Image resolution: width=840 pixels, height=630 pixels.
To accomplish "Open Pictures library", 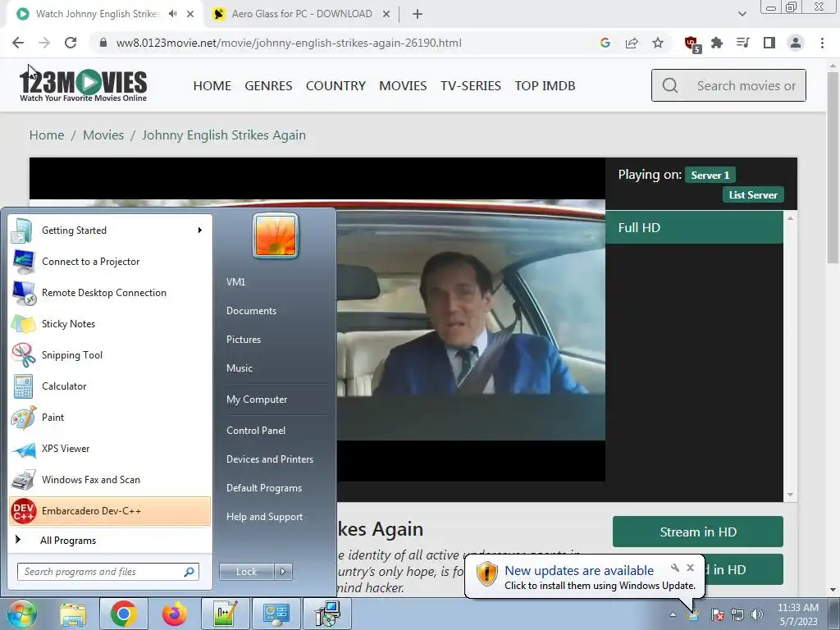I will pos(244,340).
